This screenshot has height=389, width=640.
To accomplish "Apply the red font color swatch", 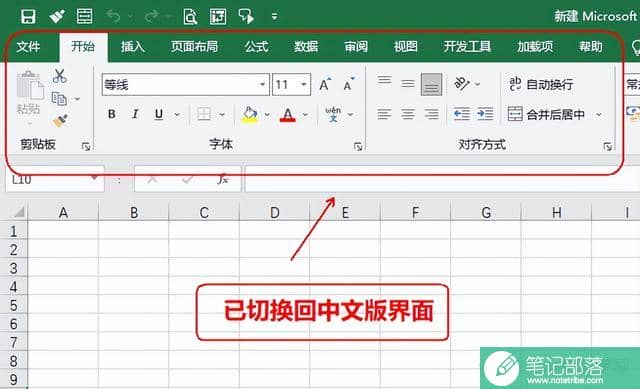I will [288, 114].
